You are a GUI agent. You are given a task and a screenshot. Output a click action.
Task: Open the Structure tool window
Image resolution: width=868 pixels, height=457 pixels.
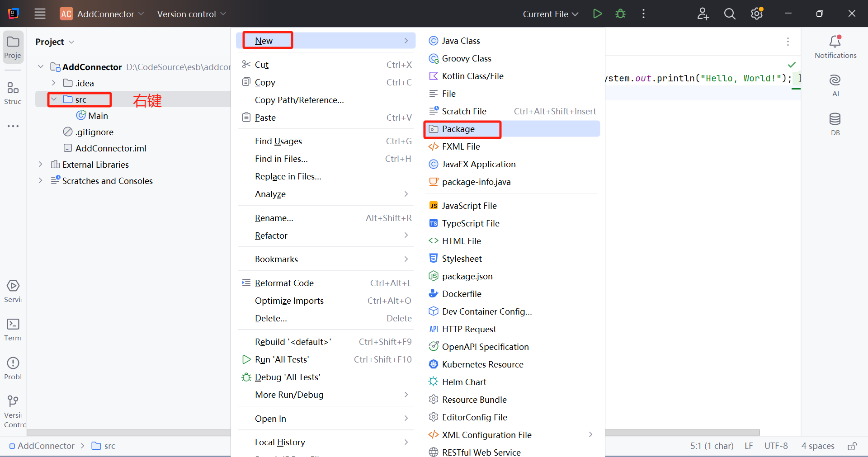pyautogui.click(x=13, y=92)
